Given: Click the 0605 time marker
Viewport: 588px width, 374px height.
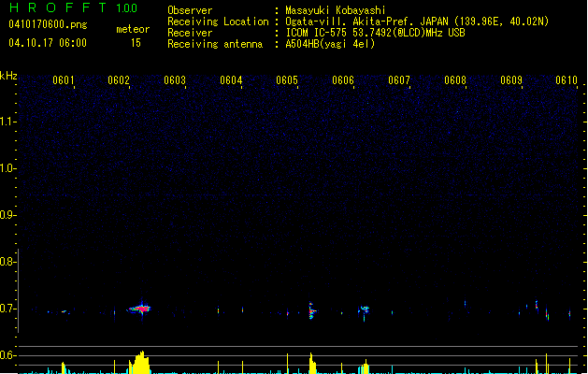Looking at the screenshot, I should pyautogui.click(x=287, y=80).
